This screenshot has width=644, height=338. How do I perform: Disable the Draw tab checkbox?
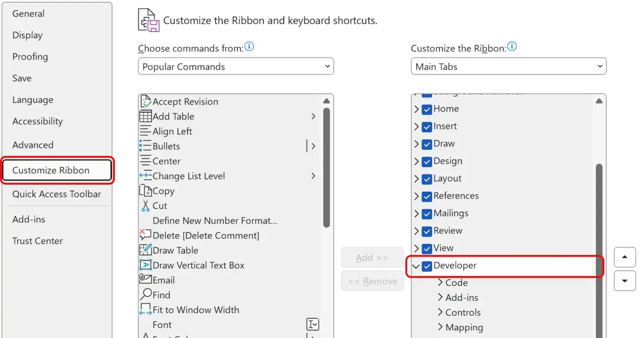tap(427, 144)
